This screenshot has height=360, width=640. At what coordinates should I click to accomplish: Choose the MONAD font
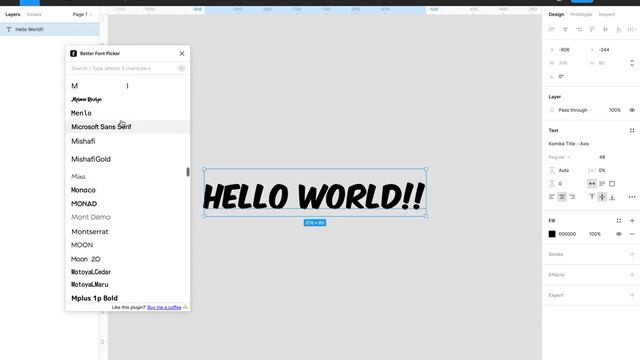(84, 204)
